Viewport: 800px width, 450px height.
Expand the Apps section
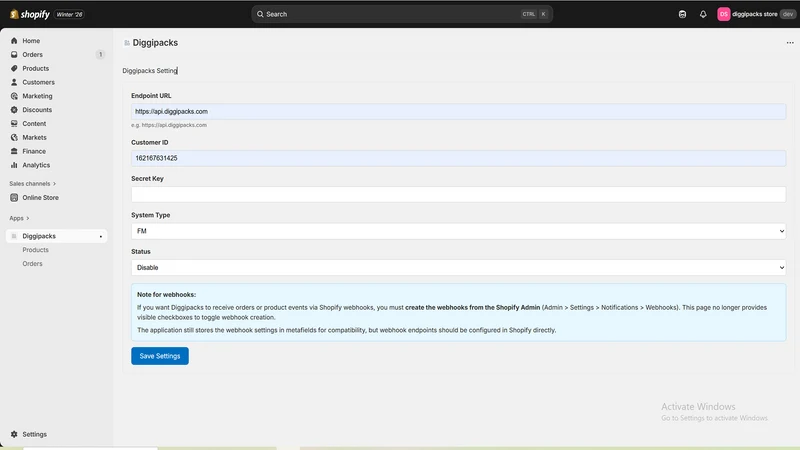(19, 218)
